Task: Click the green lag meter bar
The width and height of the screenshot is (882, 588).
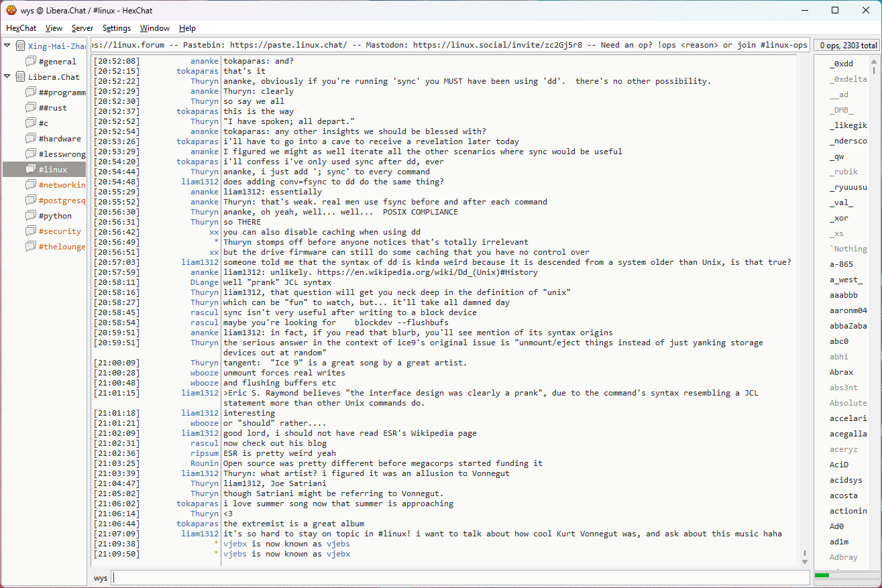Action: click(822, 575)
